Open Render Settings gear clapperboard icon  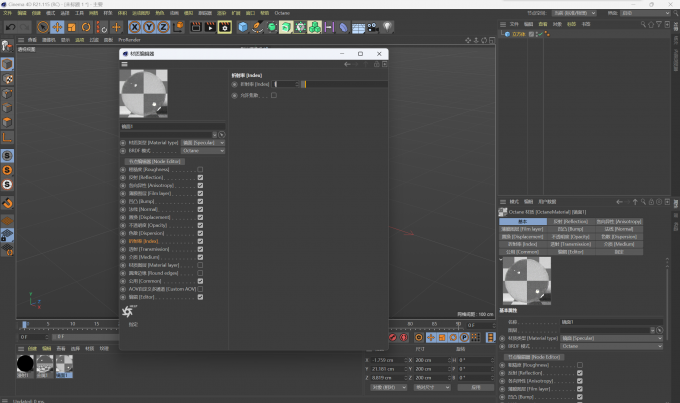[225, 27]
